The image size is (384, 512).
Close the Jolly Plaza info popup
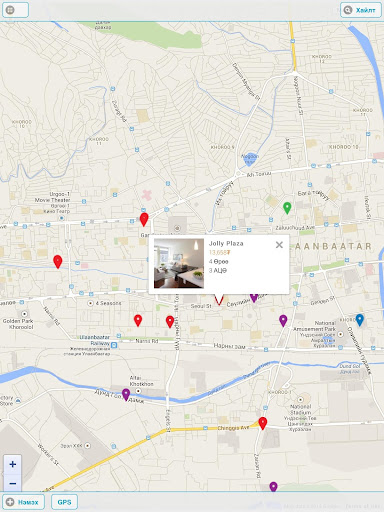(279, 245)
